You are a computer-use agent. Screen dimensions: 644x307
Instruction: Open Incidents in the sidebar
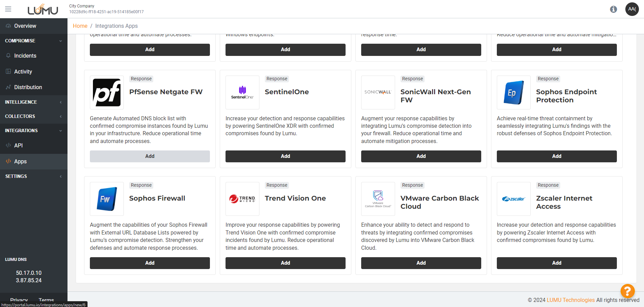pos(25,56)
